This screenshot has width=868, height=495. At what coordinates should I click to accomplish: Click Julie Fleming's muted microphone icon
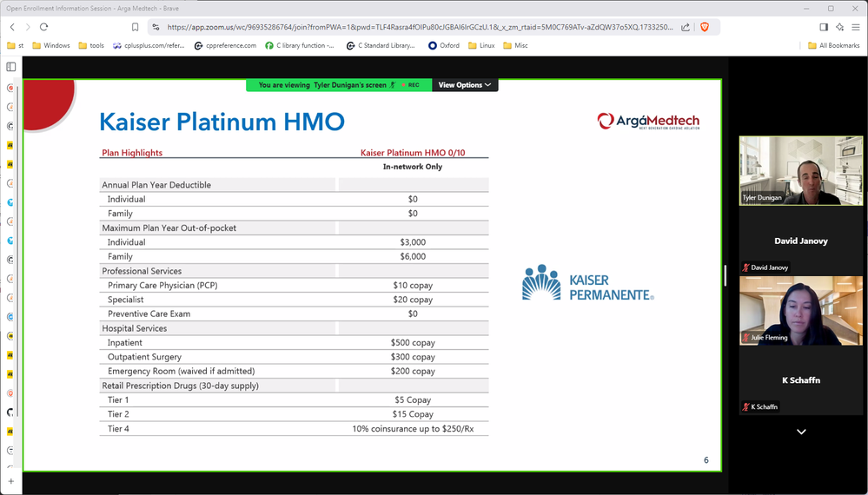tap(745, 337)
